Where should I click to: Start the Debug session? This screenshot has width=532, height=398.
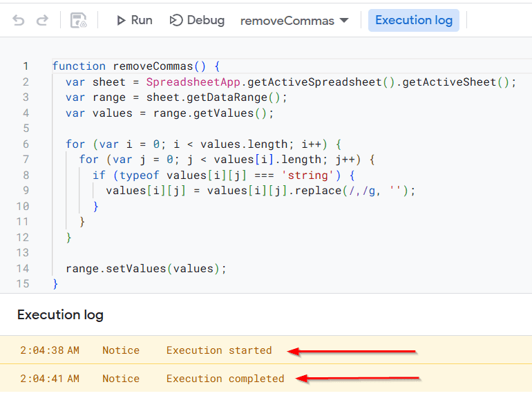(197, 20)
